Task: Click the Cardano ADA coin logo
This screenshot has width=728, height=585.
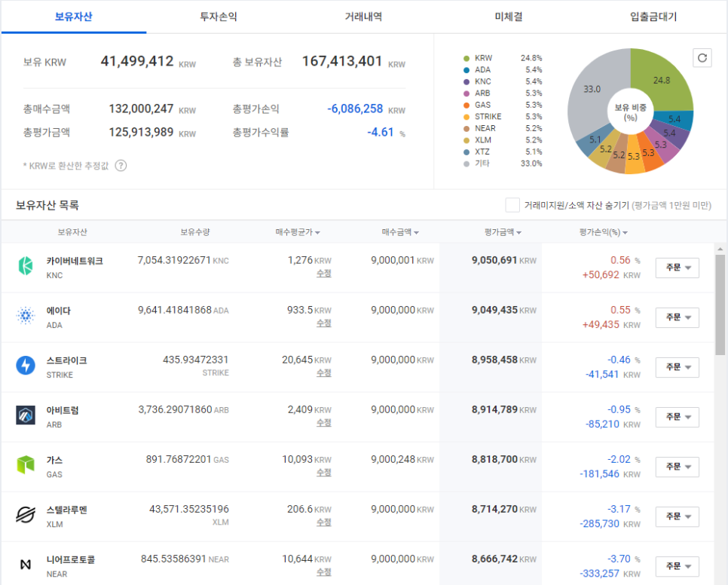Action: tap(26, 316)
